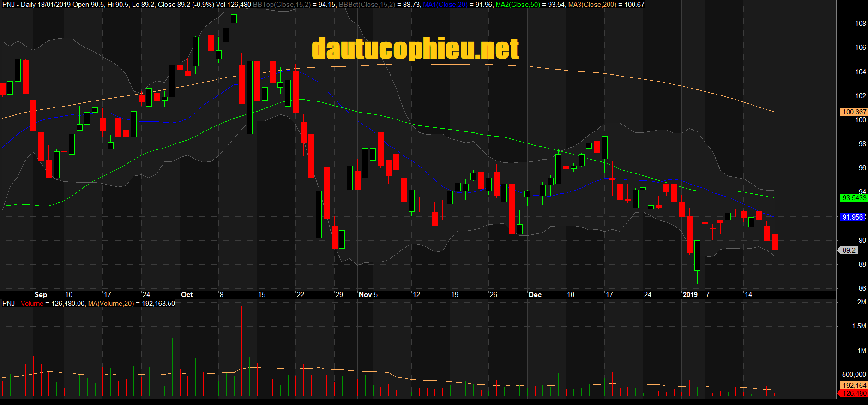
Task: Click the tallest red volume spike bar
Action: point(241,351)
